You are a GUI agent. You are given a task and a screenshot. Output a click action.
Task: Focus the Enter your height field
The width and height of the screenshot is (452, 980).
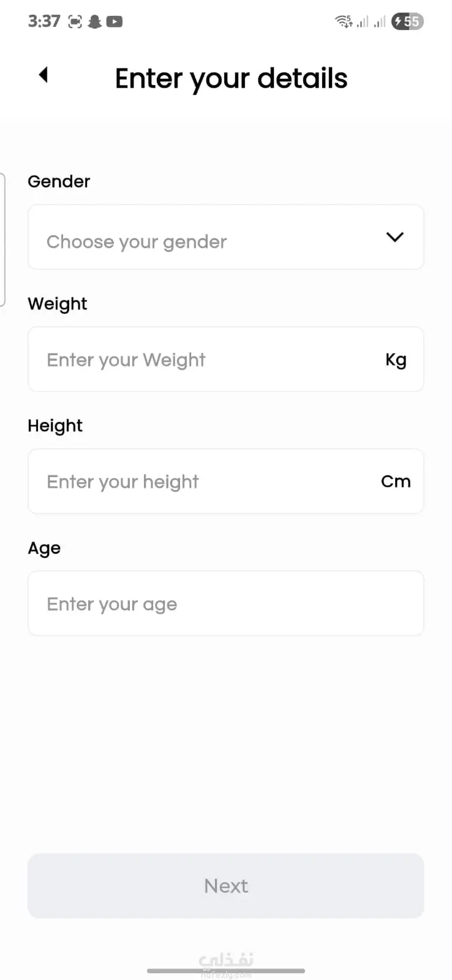coord(202,481)
